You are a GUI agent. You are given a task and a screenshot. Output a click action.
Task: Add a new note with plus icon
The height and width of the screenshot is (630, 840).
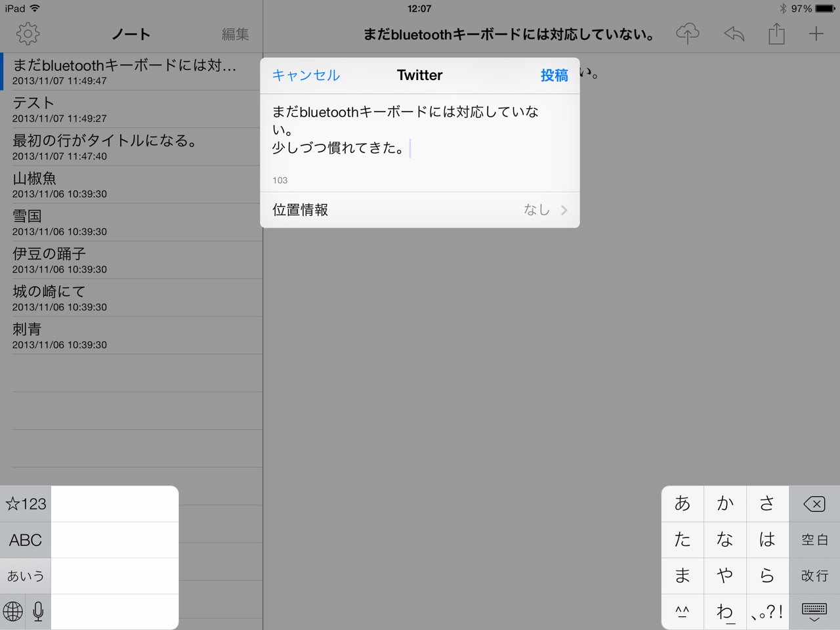pos(816,33)
